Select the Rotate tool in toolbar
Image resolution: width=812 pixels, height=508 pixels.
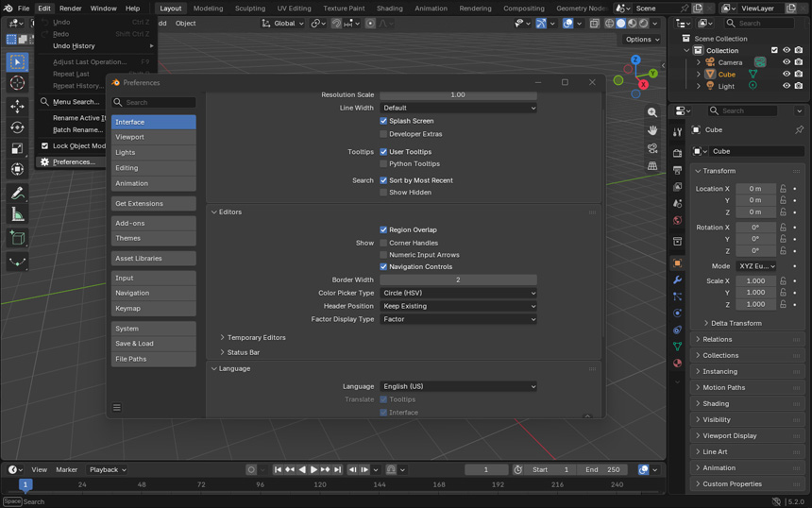tap(17, 127)
